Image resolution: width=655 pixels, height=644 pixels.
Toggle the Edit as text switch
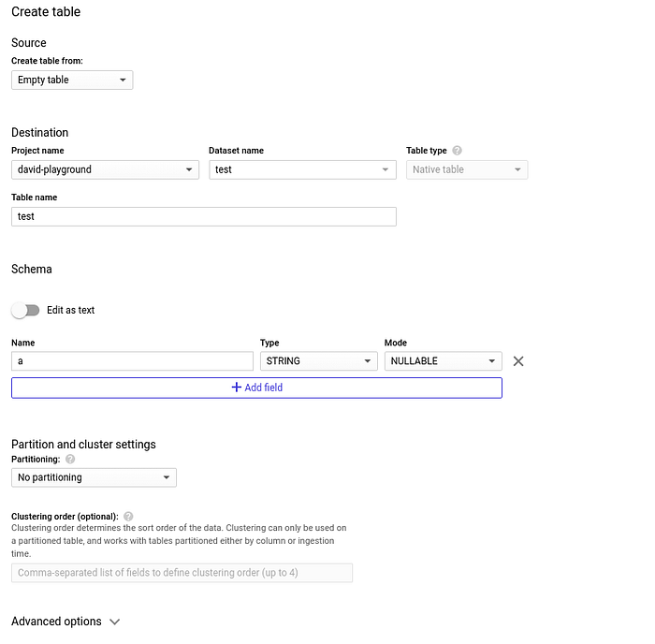tap(25, 310)
